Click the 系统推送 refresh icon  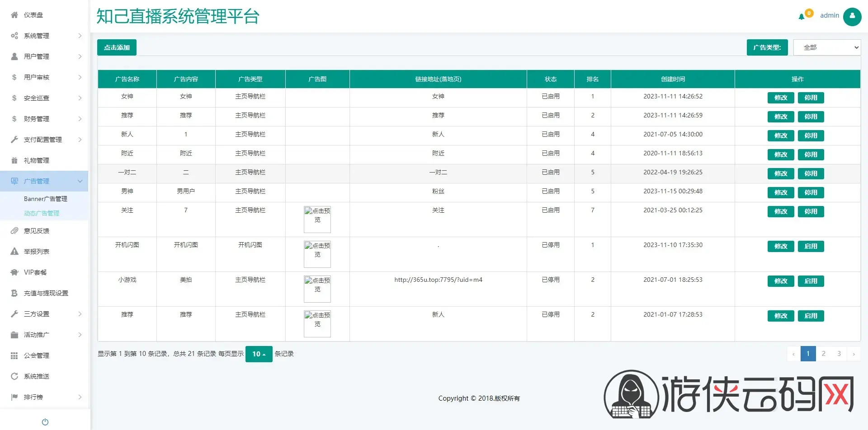(14, 376)
